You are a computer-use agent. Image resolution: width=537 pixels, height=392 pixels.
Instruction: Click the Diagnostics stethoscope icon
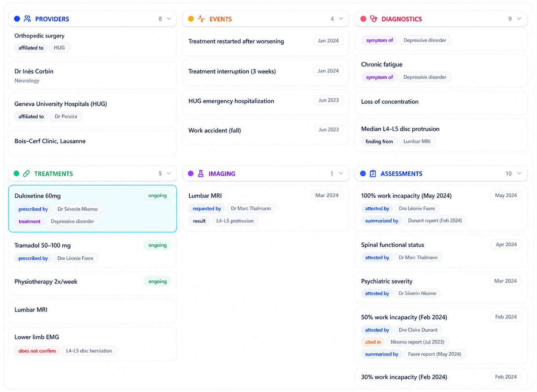coord(374,19)
